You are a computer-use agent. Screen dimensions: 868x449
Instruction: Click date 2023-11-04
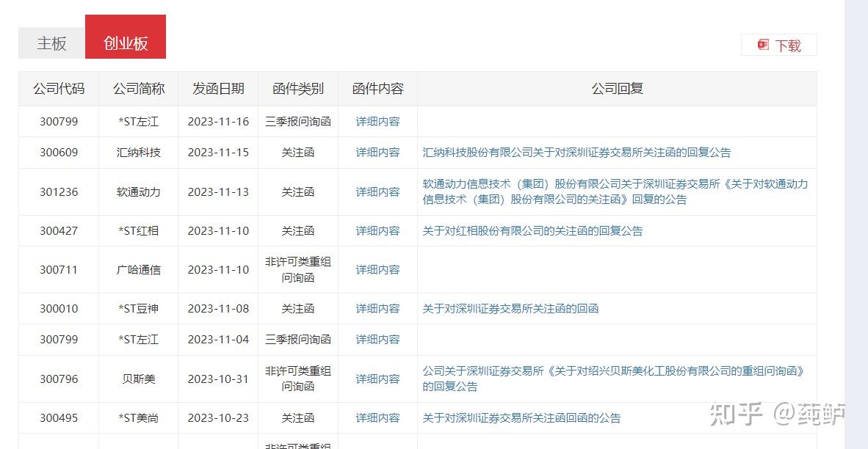(x=218, y=340)
